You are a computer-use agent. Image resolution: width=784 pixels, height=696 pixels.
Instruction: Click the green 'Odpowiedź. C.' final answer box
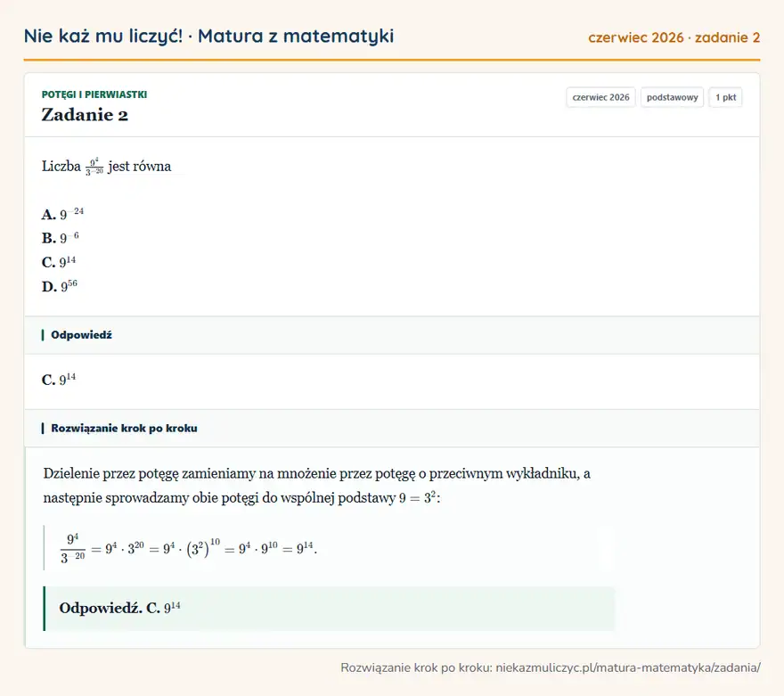329,609
